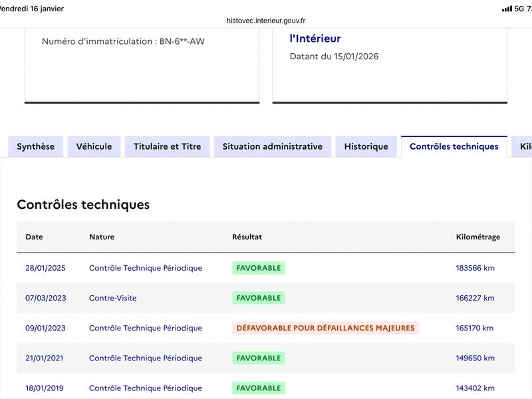The width and height of the screenshot is (532, 399).
Task: Select the Contre-Visite entry
Action: (x=112, y=298)
